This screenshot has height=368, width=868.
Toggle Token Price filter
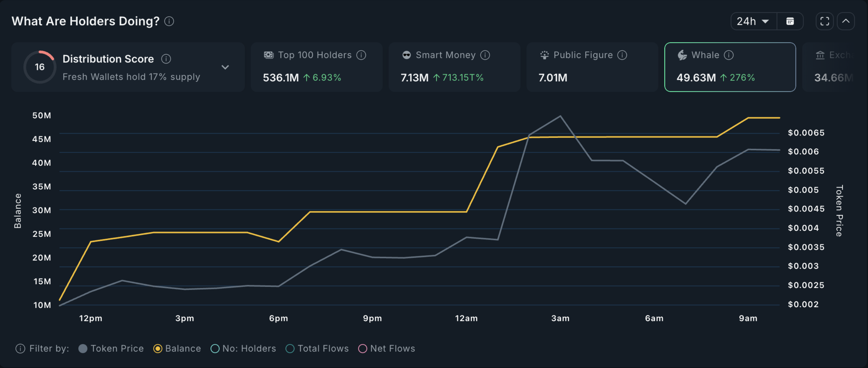pos(111,348)
